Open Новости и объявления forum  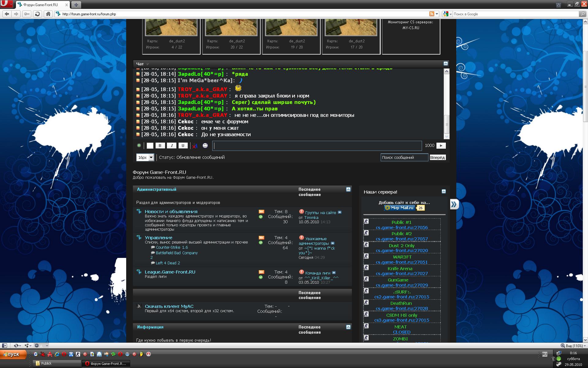pos(171,212)
